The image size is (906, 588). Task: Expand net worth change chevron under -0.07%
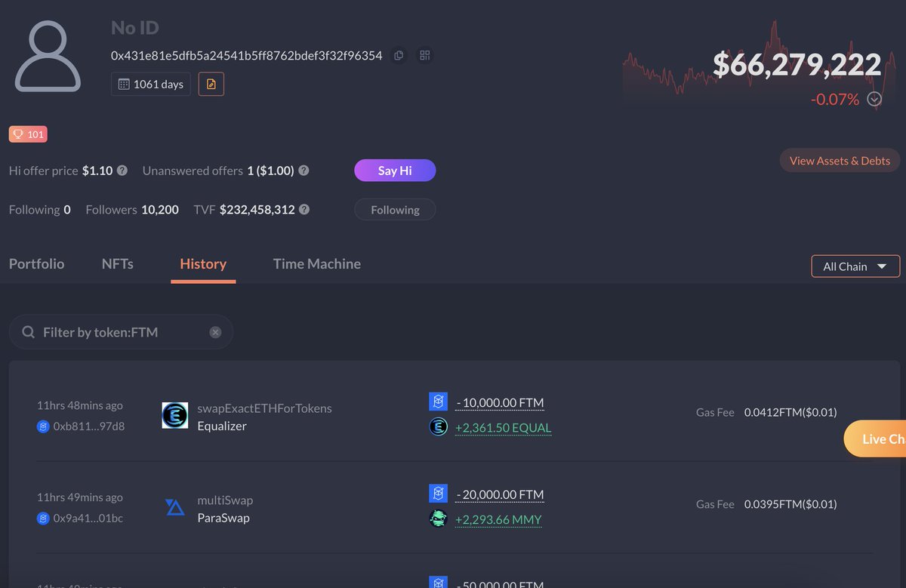click(874, 99)
